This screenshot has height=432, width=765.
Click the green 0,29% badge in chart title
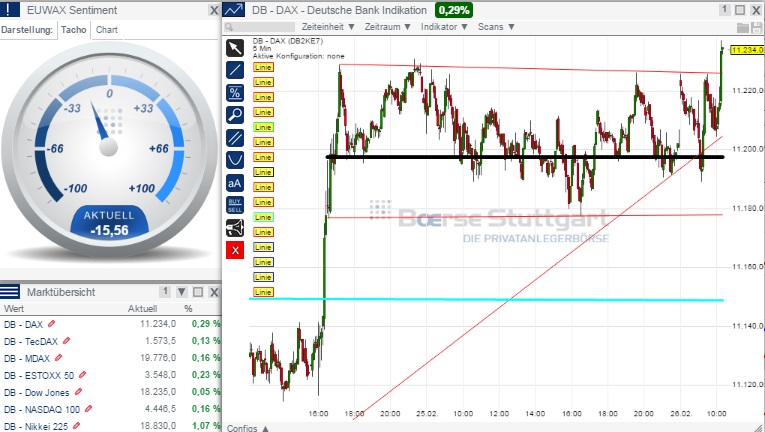454,10
